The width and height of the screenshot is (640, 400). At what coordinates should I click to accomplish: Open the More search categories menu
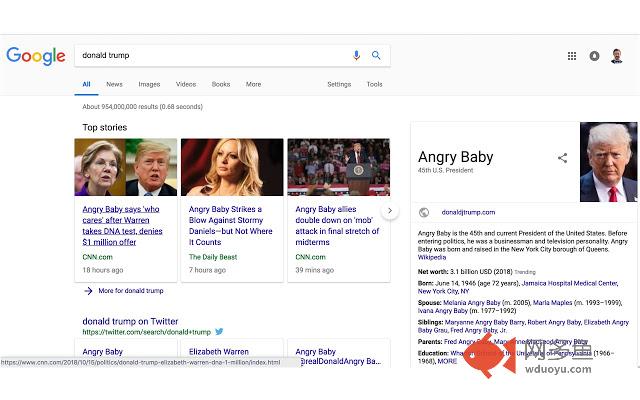tap(253, 84)
